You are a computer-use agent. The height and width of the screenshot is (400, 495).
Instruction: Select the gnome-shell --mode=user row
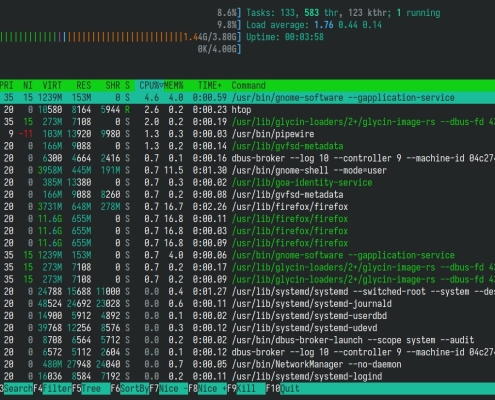(247, 170)
